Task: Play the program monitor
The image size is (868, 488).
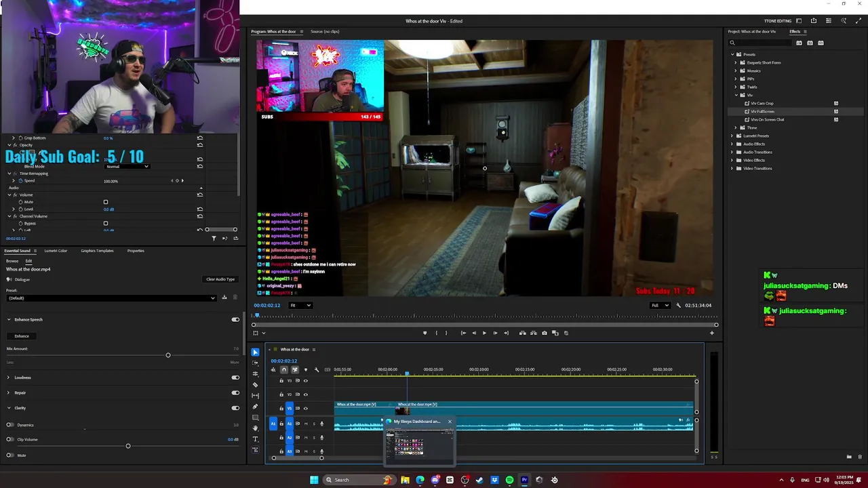Action: [484, 333]
